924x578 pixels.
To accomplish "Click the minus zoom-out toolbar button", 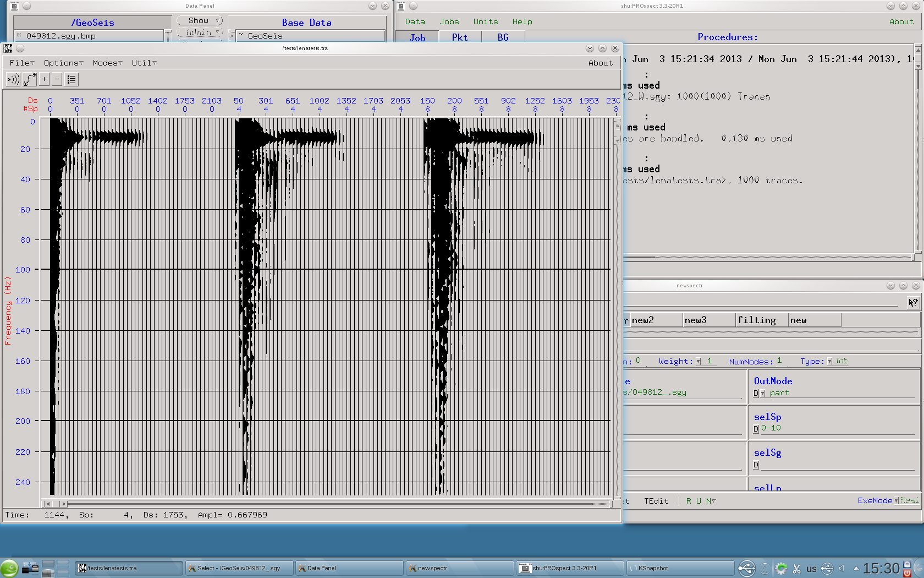I will click(57, 80).
